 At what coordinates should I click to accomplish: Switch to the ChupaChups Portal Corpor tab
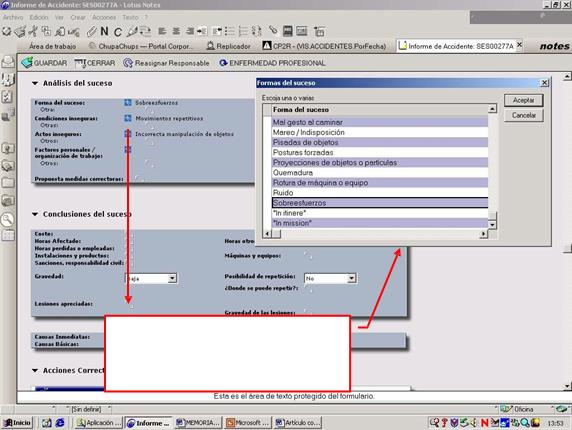tap(140, 46)
